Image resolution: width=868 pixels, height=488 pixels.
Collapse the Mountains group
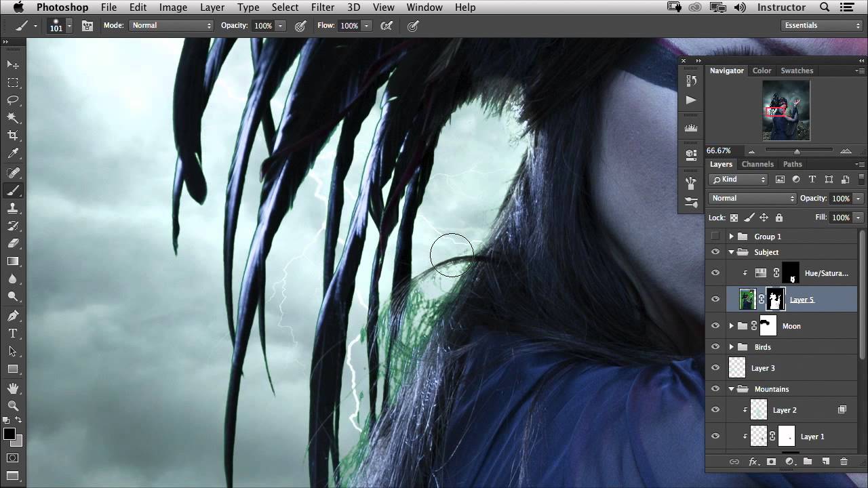(731, 389)
